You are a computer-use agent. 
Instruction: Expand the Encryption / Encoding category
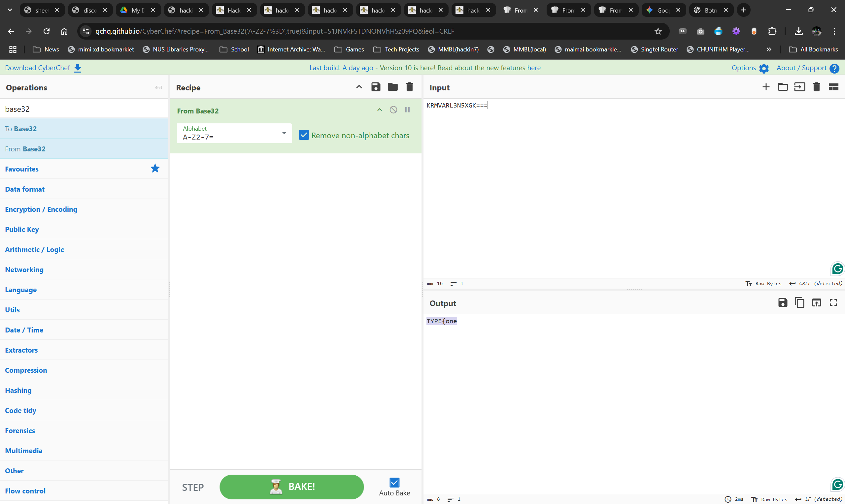tap(41, 209)
